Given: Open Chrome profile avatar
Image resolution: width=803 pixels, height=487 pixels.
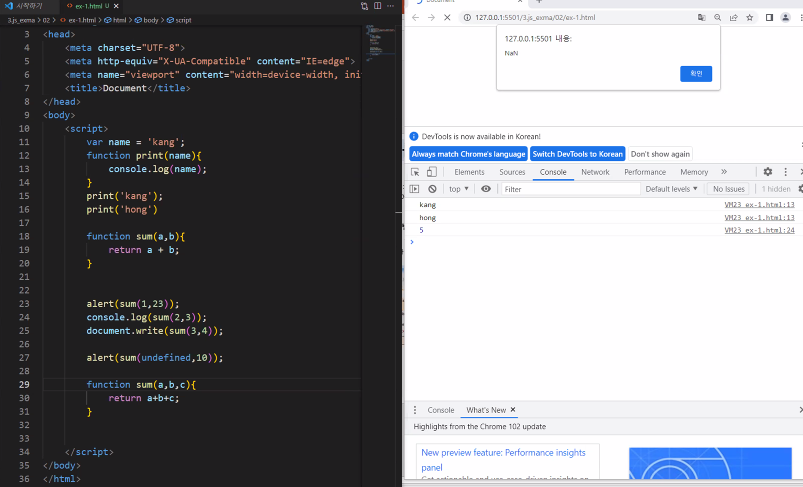Looking at the screenshot, I should [x=785, y=17].
